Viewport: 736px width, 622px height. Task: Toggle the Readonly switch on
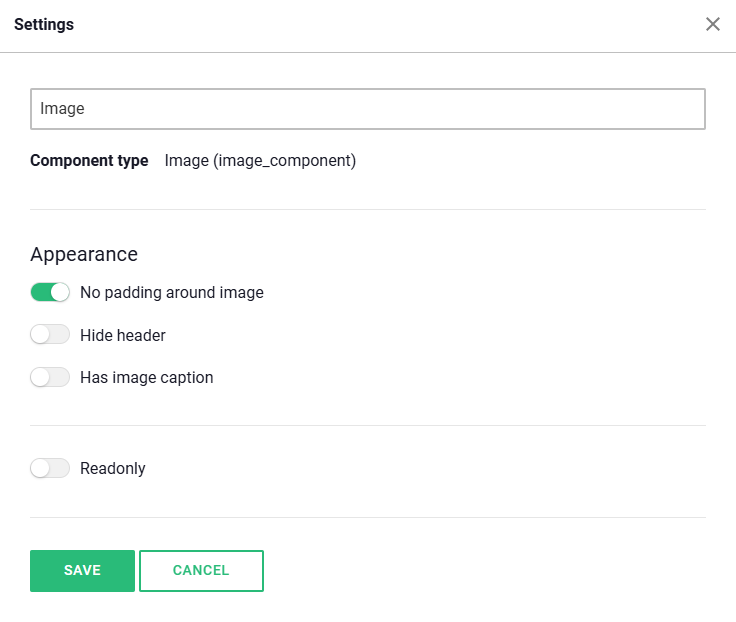click(50, 468)
